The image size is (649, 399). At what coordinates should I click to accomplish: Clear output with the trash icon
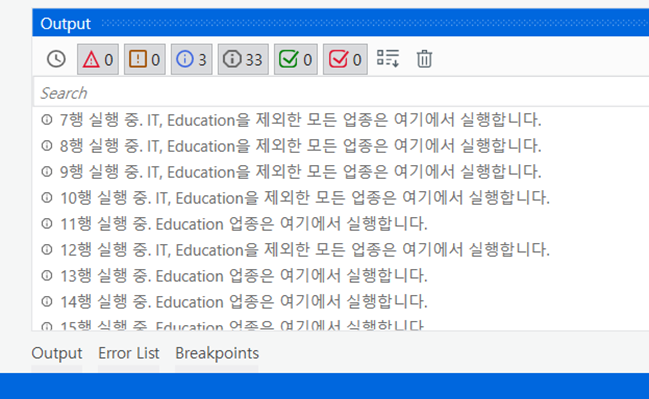tap(424, 59)
